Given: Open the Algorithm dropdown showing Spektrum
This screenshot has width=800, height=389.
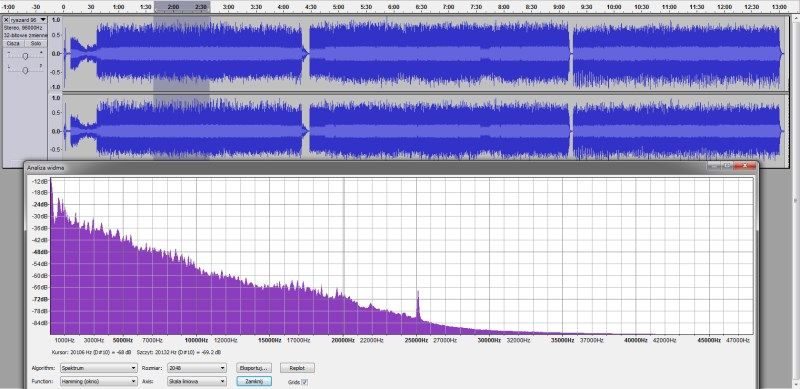Looking at the screenshot, I should pyautogui.click(x=98, y=368).
